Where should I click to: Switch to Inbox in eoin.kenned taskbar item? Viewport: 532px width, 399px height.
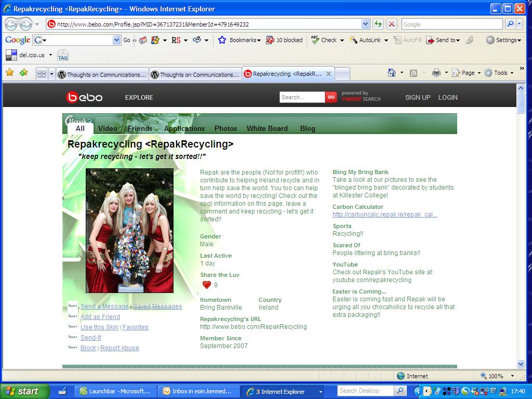click(x=198, y=391)
